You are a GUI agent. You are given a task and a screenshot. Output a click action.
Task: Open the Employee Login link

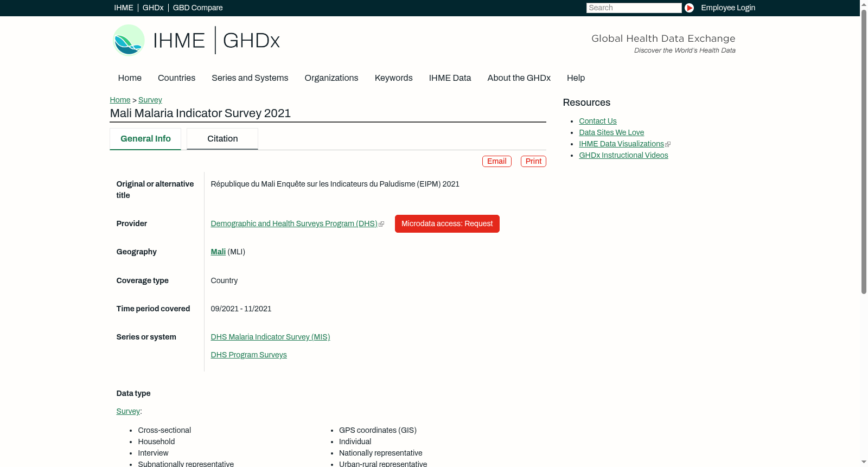coord(728,8)
